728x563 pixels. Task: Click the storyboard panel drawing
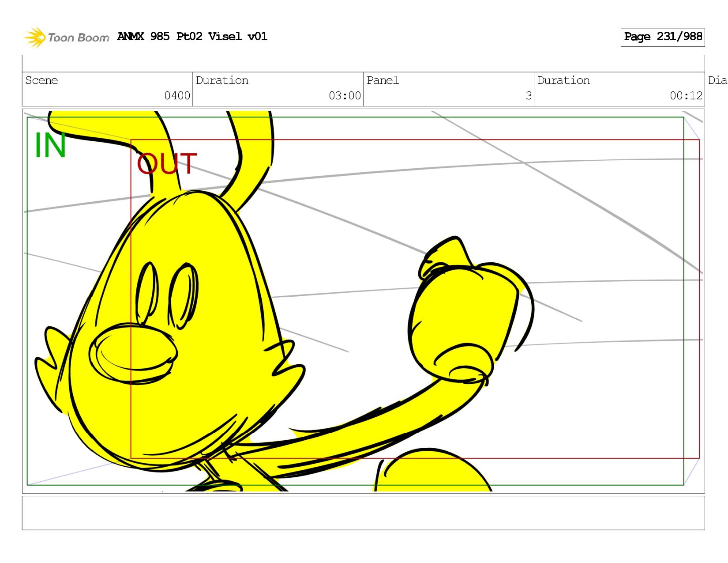coord(363,301)
